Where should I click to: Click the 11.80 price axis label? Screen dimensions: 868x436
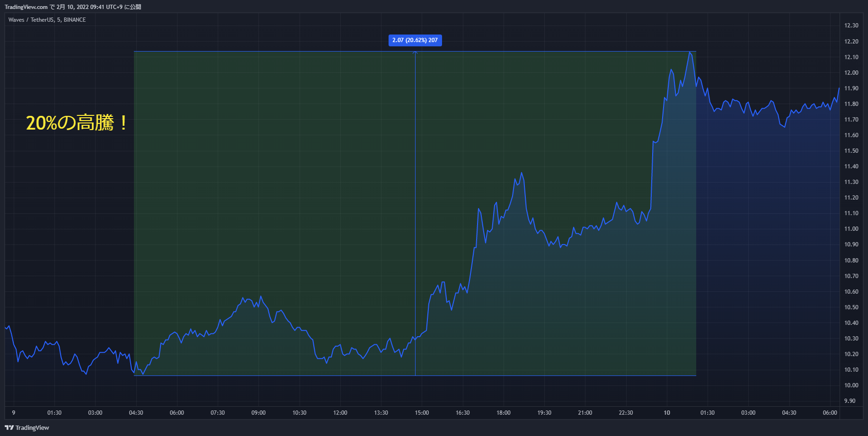851,104
